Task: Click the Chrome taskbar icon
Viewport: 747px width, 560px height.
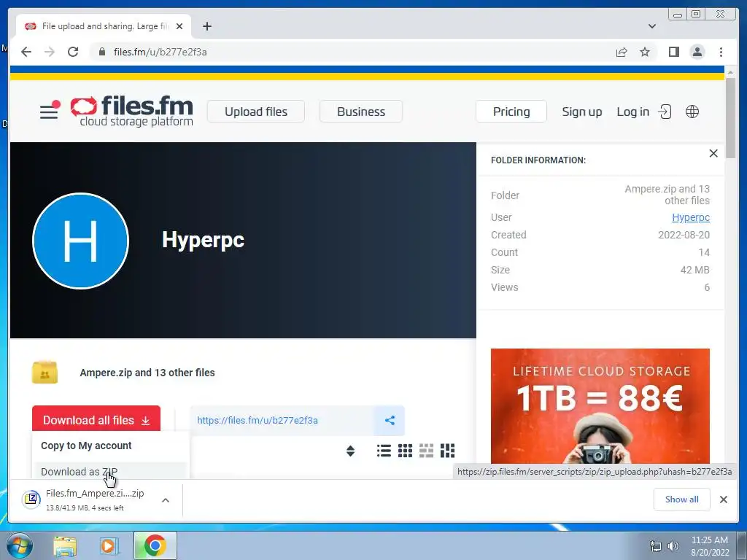Action: pyautogui.click(x=155, y=545)
